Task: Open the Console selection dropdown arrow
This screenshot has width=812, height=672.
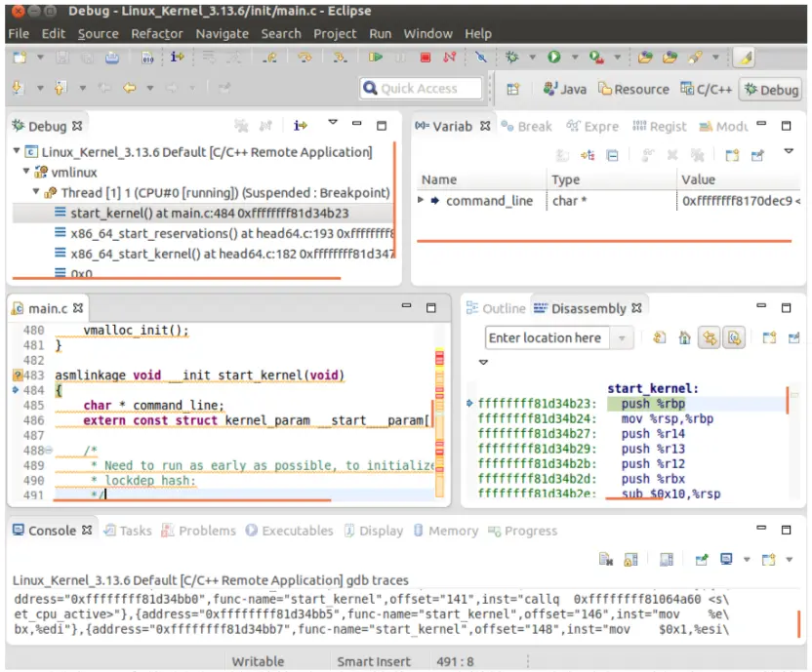Action: pos(747,559)
